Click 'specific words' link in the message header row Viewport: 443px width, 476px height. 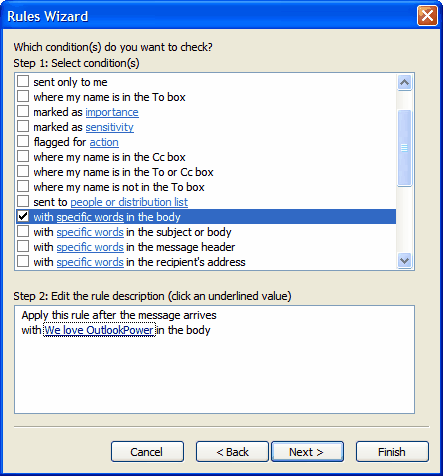click(x=90, y=247)
